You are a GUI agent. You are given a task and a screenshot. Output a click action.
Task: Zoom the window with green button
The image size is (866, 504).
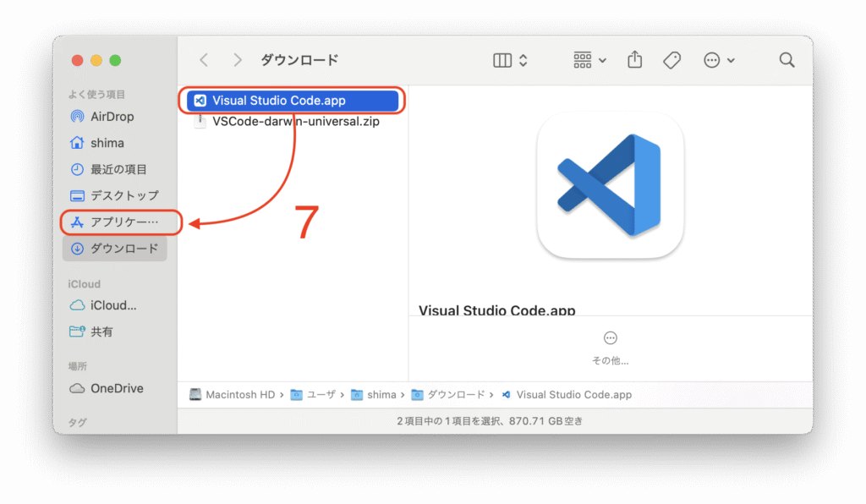point(115,60)
